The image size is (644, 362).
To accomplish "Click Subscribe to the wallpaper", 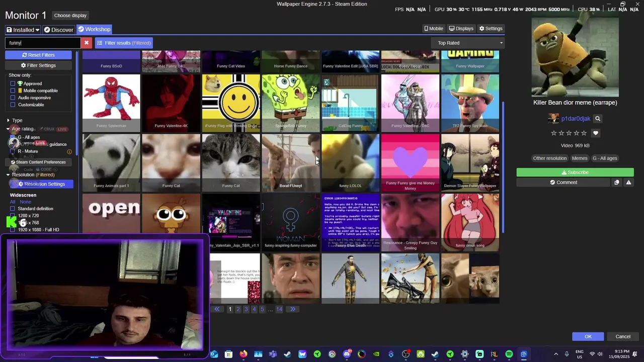I will (x=575, y=172).
